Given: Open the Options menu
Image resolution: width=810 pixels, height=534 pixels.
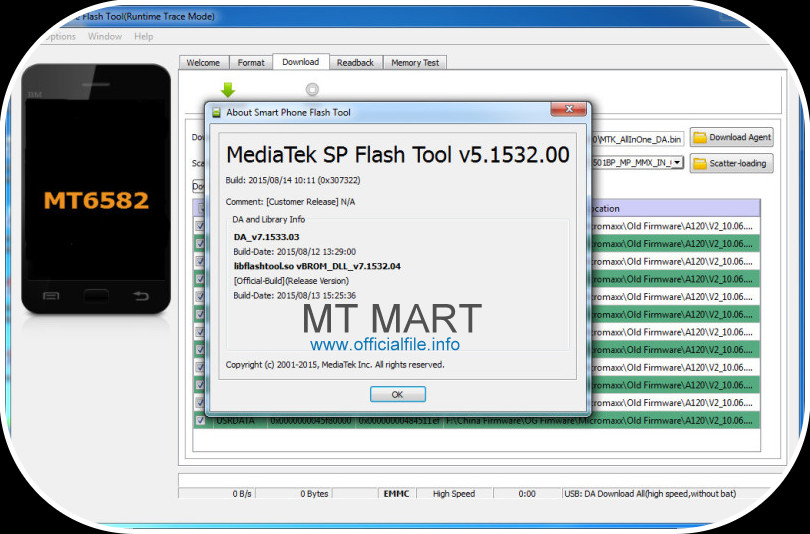Looking at the screenshot, I should [x=59, y=36].
